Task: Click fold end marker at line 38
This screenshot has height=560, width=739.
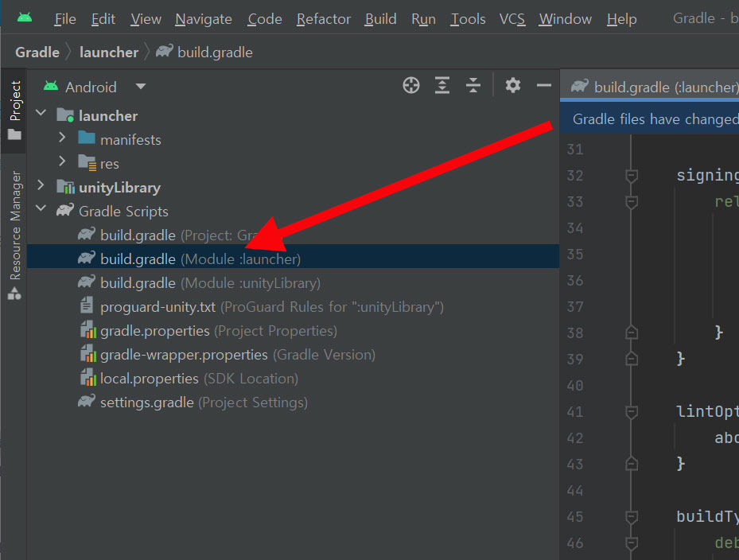Action: click(x=631, y=332)
